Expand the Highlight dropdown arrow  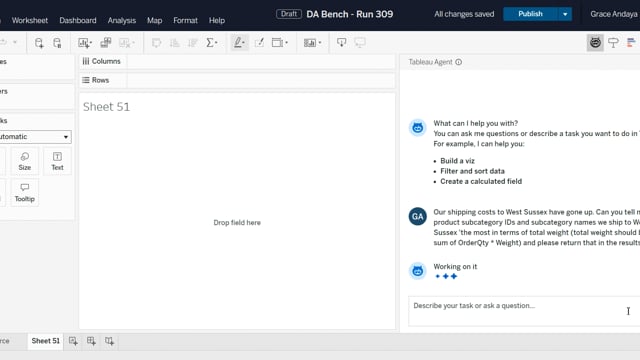click(244, 43)
